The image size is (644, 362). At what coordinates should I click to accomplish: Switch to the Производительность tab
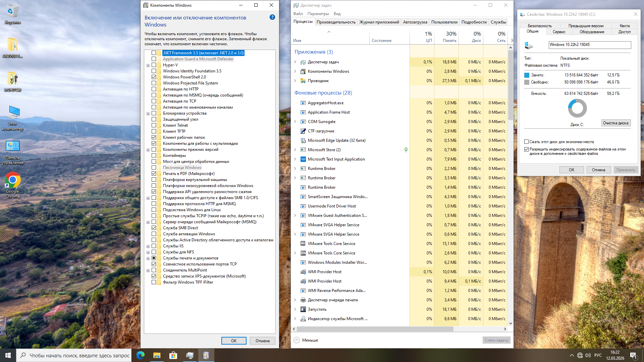[336, 22]
